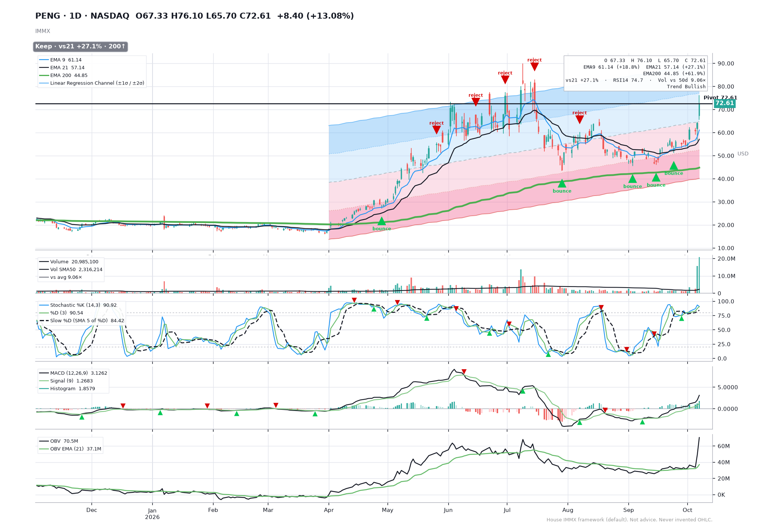The width and height of the screenshot is (783, 532).
Task: Click the red triangle at the June MACD peak
Action: click(464, 371)
